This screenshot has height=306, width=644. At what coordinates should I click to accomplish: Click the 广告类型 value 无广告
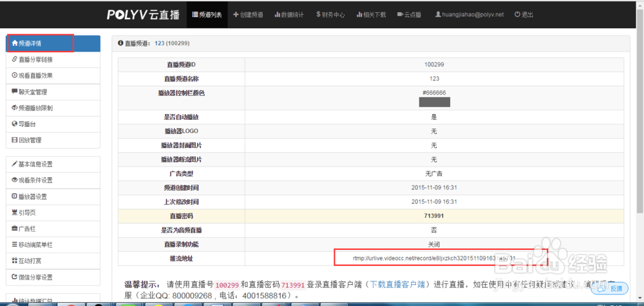pos(434,173)
